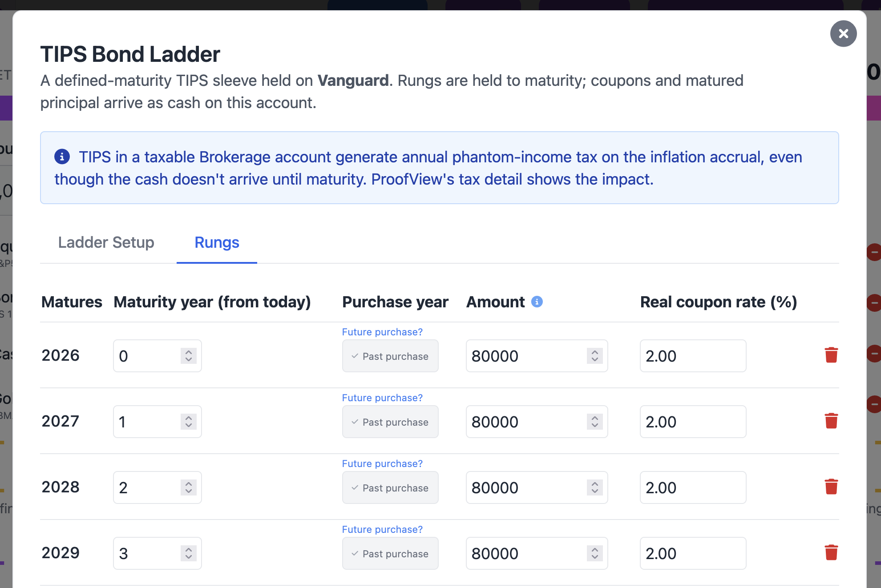Screen dimensions: 881x588
Task: Click amount stepper arrows for 2029 rung
Action: click(595, 553)
